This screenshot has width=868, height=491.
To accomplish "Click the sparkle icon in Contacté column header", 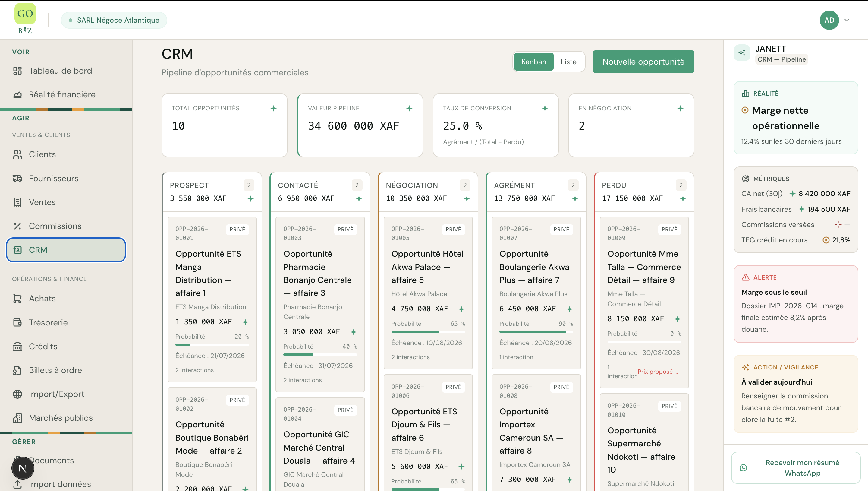I will (359, 199).
